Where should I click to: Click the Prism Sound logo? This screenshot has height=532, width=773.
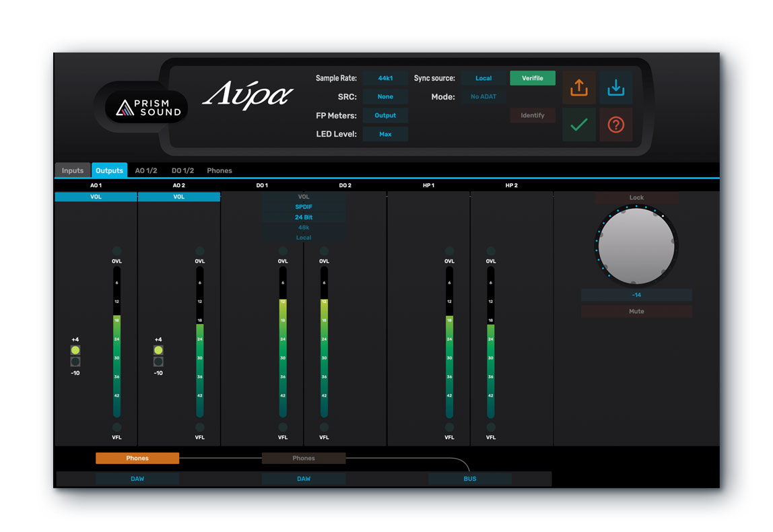(x=146, y=107)
